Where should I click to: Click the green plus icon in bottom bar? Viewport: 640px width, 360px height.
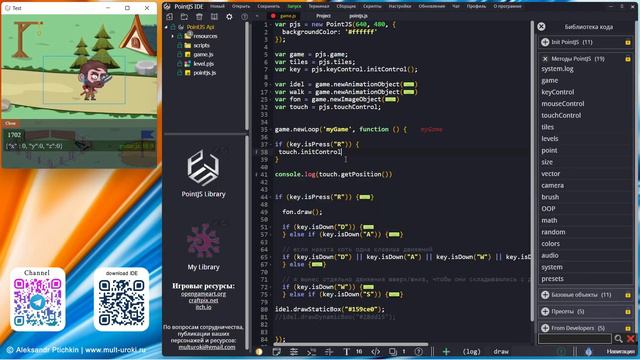(446, 351)
